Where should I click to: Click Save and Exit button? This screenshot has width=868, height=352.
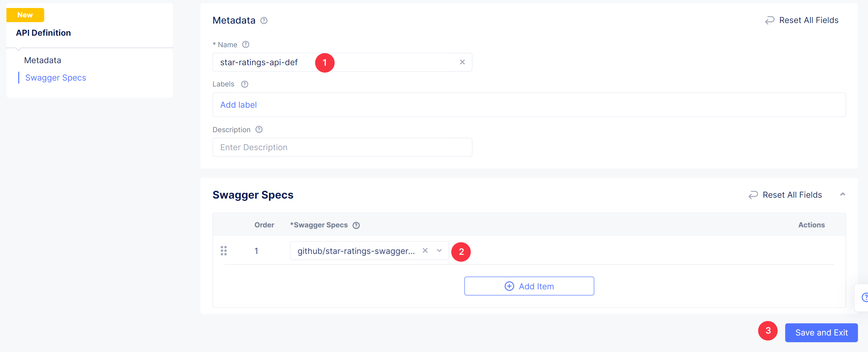pos(822,333)
